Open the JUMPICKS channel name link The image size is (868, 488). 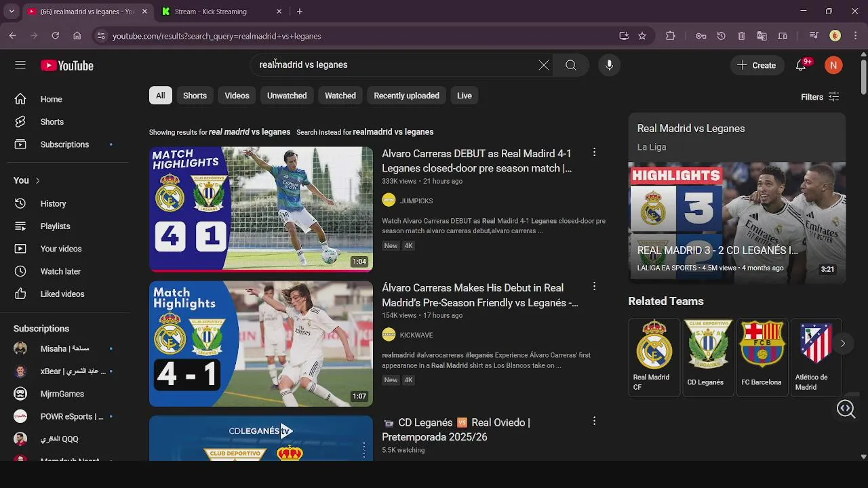point(416,201)
